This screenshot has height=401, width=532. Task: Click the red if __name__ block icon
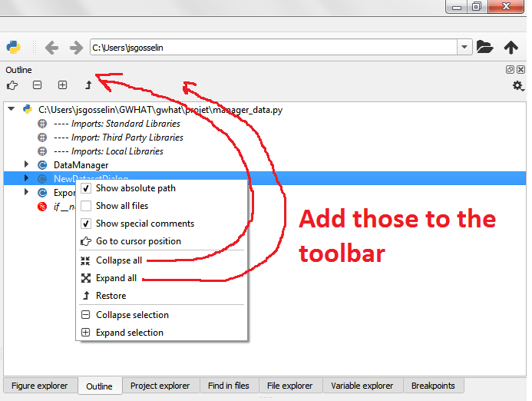pyautogui.click(x=42, y=206)
